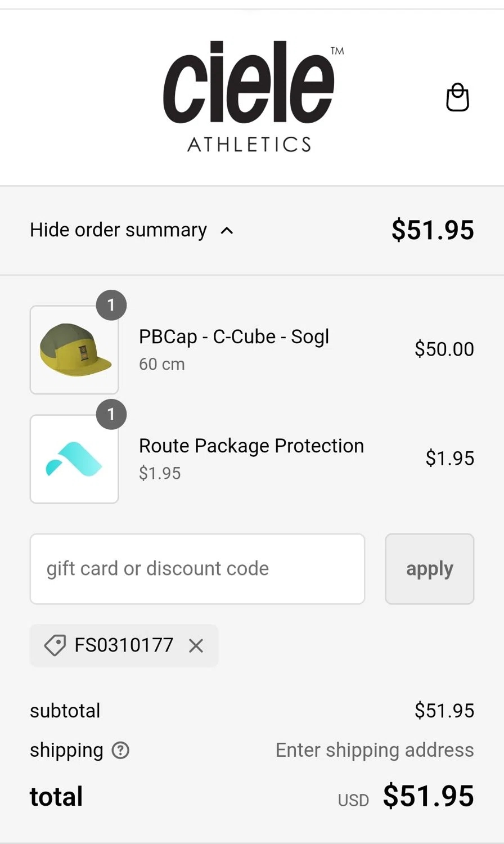The image size is (504, 844).
Task: Click the USD total amount at bottom
Action: 428,796
